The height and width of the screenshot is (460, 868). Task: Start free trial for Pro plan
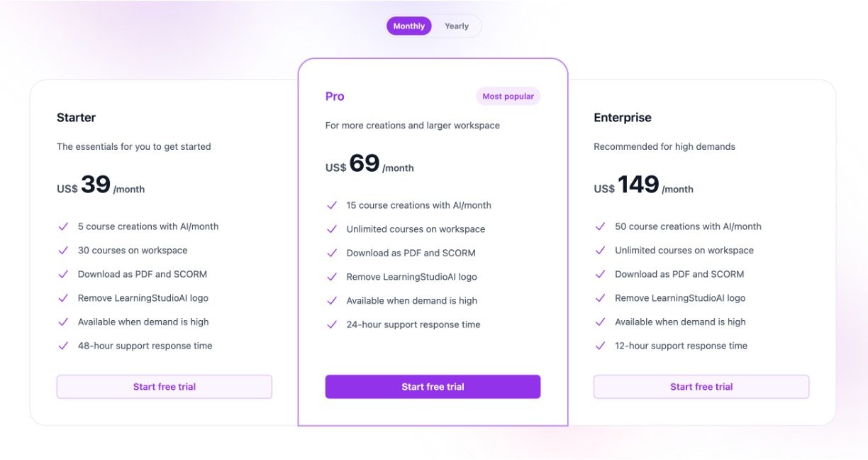point(433,387)
